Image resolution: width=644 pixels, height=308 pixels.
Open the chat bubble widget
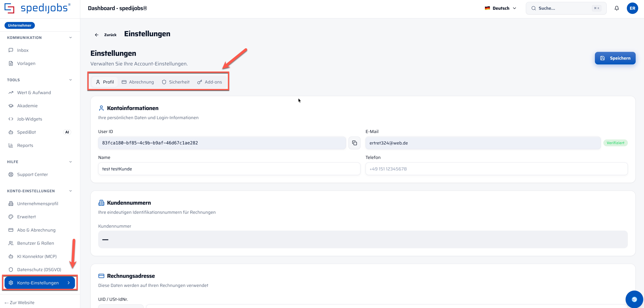634,299
